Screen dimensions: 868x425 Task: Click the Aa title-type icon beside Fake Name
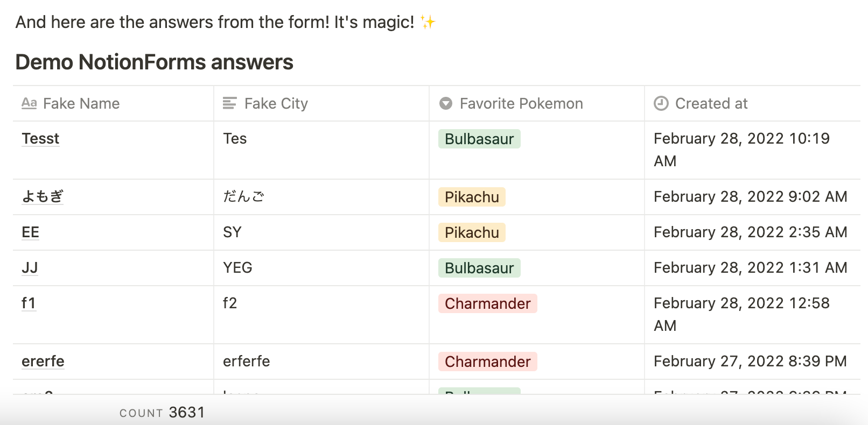click(x=29, y=103)
